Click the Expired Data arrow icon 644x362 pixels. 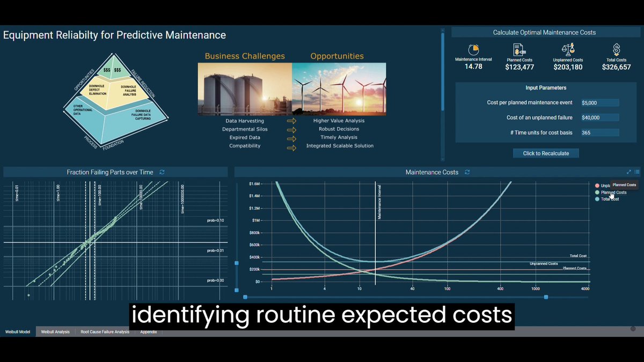coord(291,138)
